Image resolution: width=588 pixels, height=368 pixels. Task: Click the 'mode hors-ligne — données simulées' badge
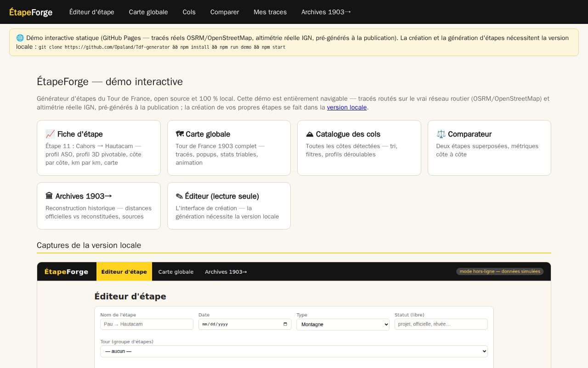coord(500,271)
